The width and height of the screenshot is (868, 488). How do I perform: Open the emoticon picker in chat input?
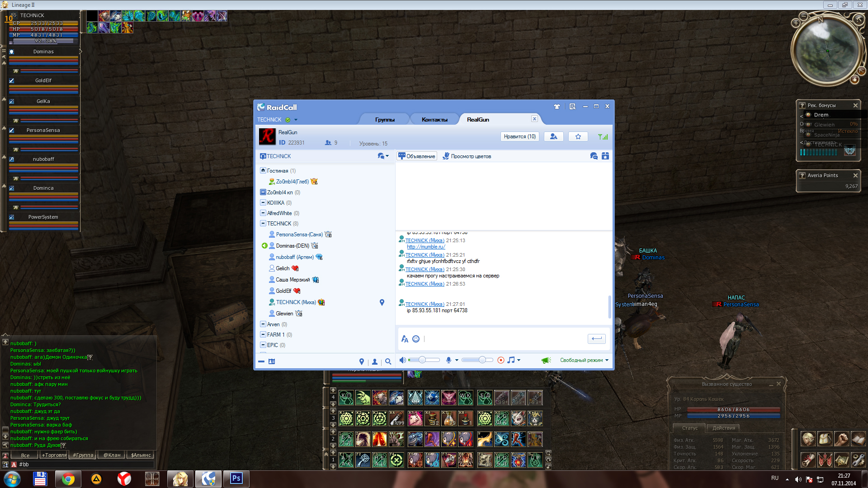416,339
